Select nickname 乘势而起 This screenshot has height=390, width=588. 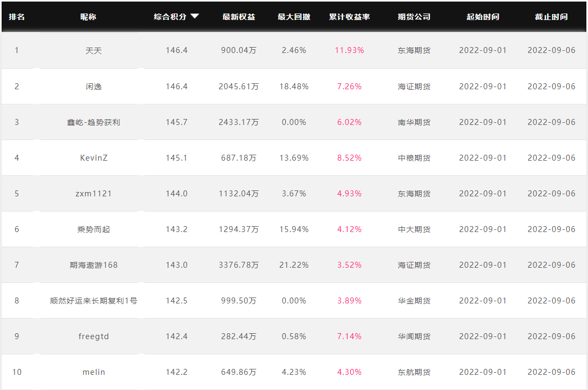pos(94,229)
